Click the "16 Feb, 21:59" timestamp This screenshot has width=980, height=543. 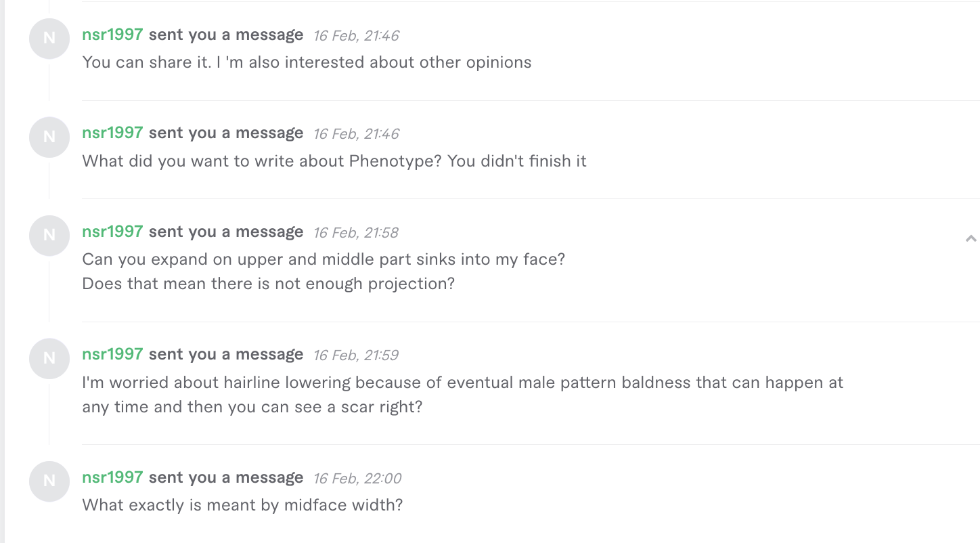tap(356, 355)
